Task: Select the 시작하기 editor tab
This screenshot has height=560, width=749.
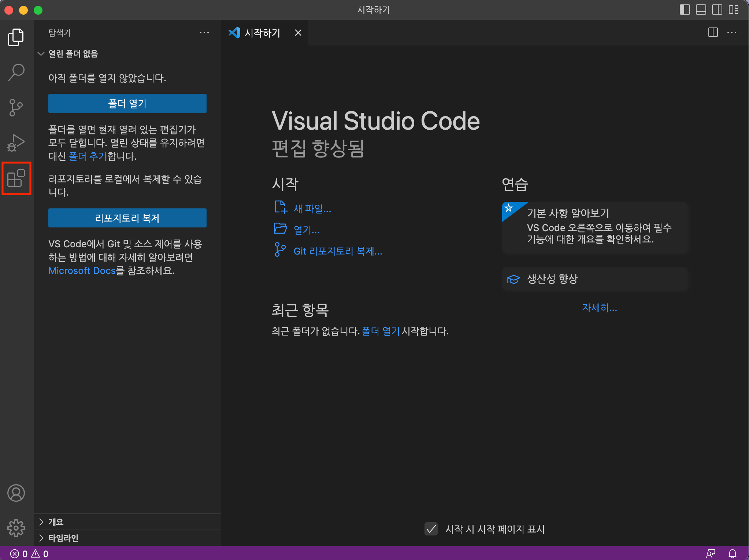Action: (x=262, y=33)
